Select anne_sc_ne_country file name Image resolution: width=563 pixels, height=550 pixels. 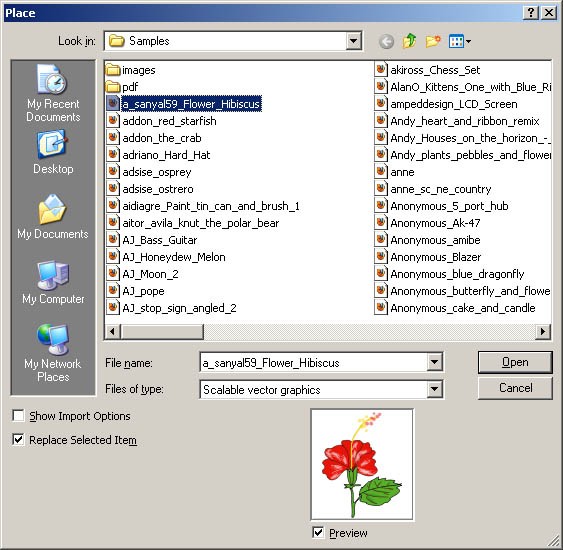click(x=441, y=189)
